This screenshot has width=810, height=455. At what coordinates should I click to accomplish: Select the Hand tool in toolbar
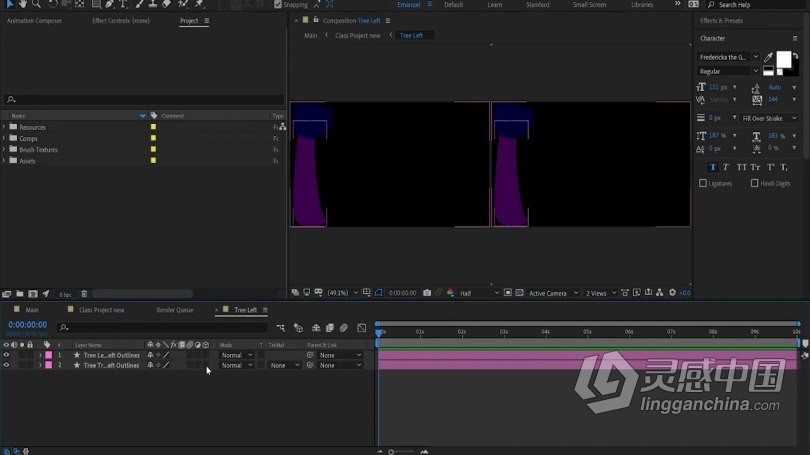pos(22,4)
